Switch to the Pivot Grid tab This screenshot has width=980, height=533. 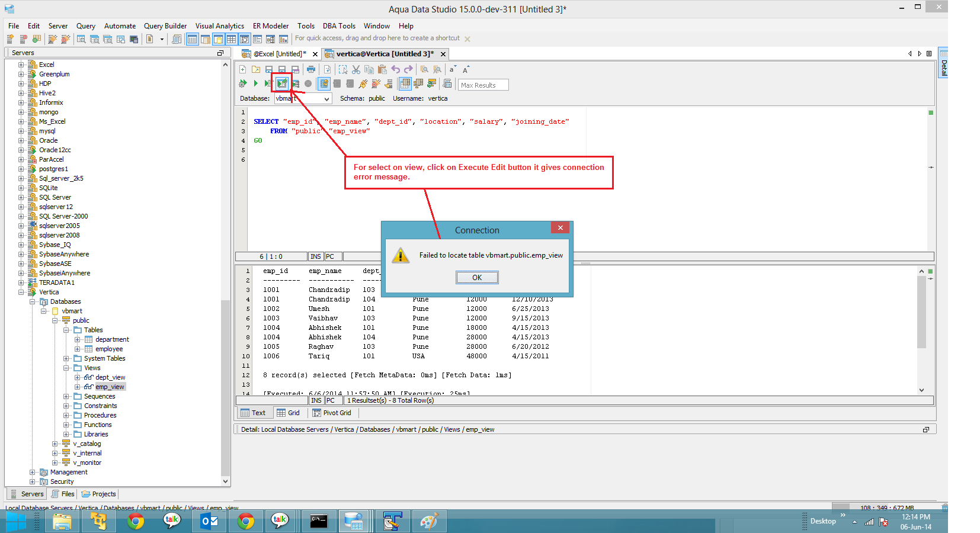(332, 413)
